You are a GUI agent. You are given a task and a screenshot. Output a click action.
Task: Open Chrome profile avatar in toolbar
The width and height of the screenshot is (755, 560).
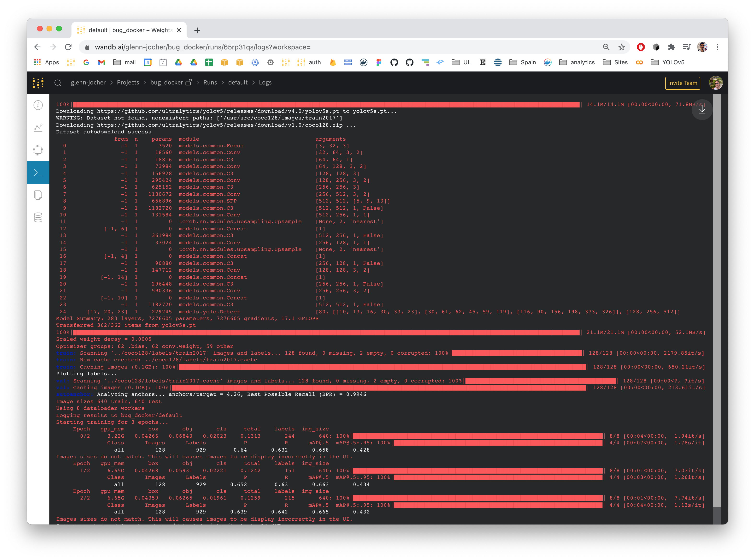702,47
